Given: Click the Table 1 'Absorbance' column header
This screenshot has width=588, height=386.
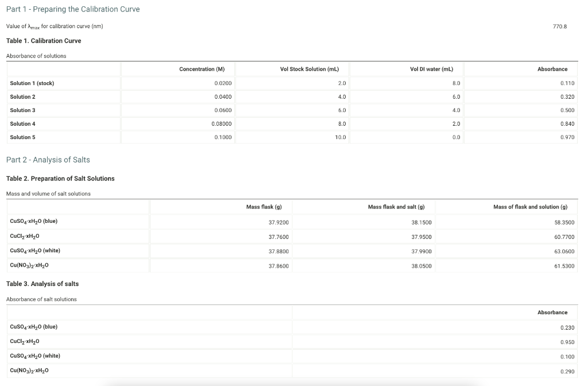Looking at the screenshot, I should (x=552, y=69).
